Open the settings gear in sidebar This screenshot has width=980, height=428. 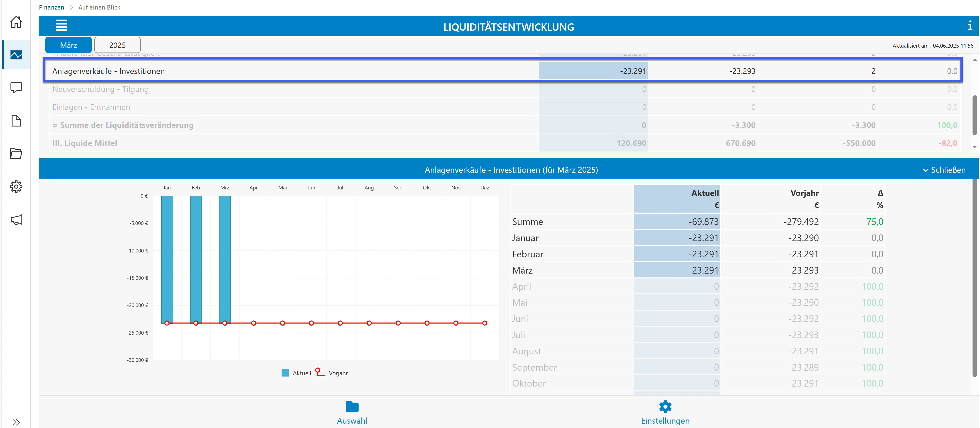16,187
